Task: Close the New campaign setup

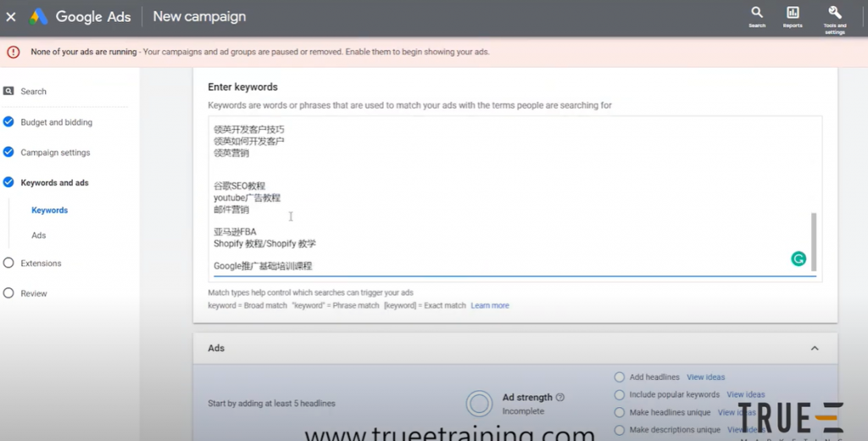Action: tap(11, 17)
